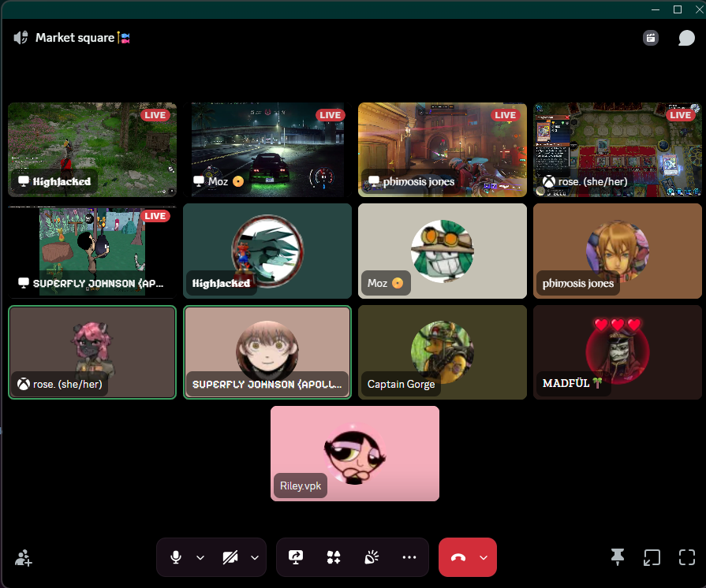Pin the call window on top
Viewport: 706px width, 588px height.
tap(618, 557)
